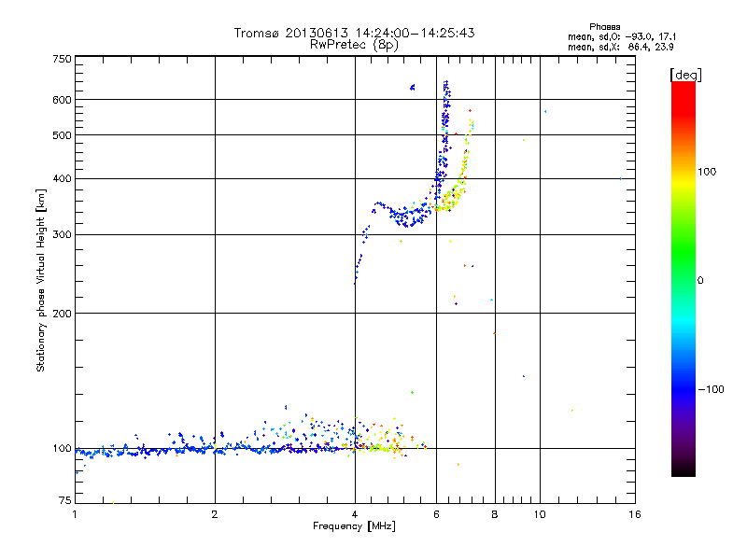
Task: Click the colorbar tick label '100'
Action: tap(707, 172)
